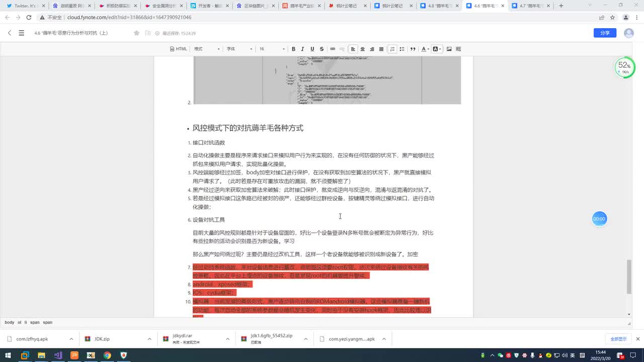
Task: Toggle italic formatting
Action: [303, 49]
